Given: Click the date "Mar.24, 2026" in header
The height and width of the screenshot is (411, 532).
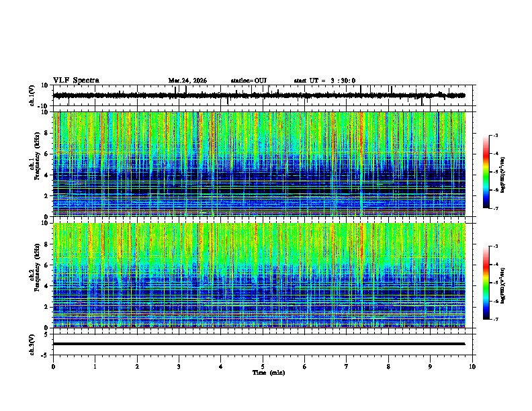Looking at the screenshot, I should (x=187, y=81).
